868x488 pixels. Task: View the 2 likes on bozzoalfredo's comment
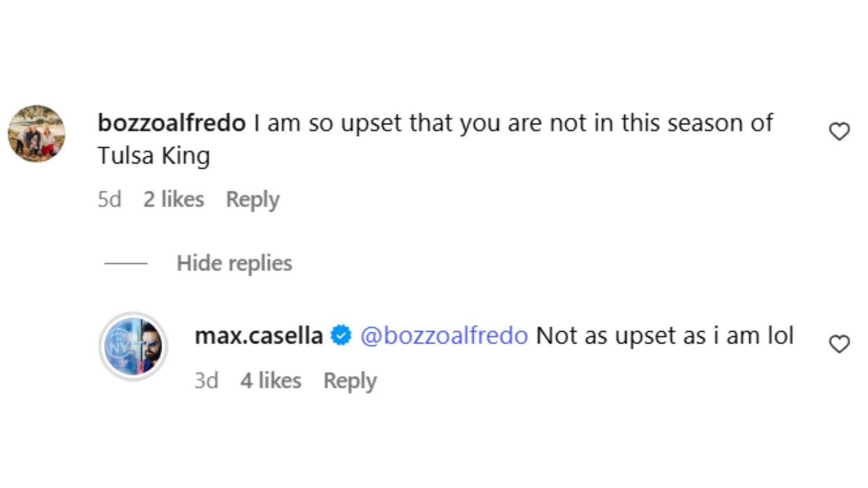point(174,199)
